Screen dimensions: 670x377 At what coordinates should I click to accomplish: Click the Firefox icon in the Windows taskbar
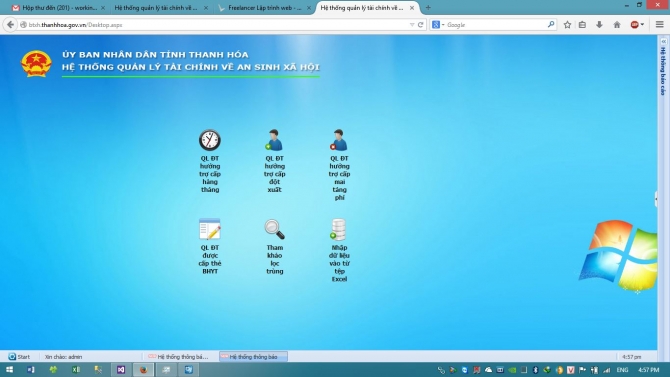144,370
